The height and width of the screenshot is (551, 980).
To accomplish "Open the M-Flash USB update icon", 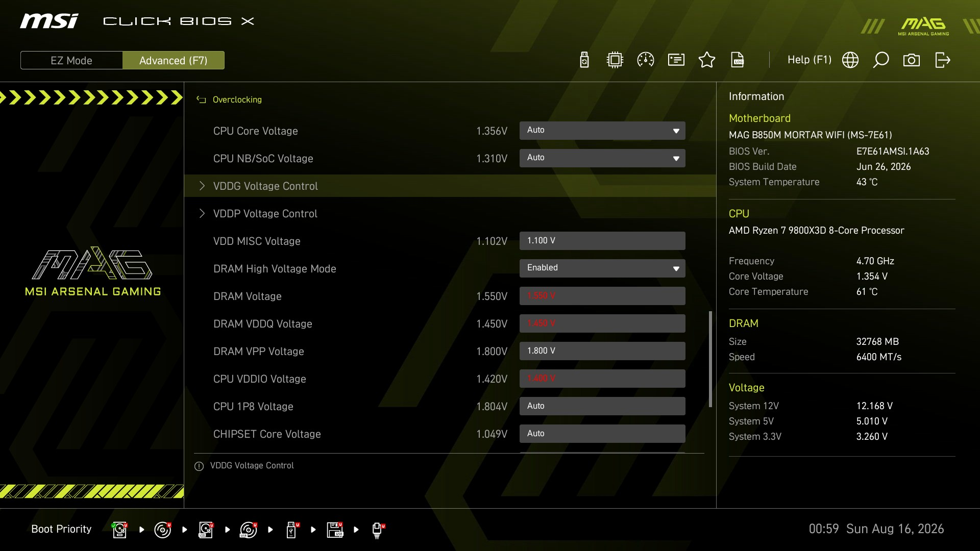I will (584, 60).
